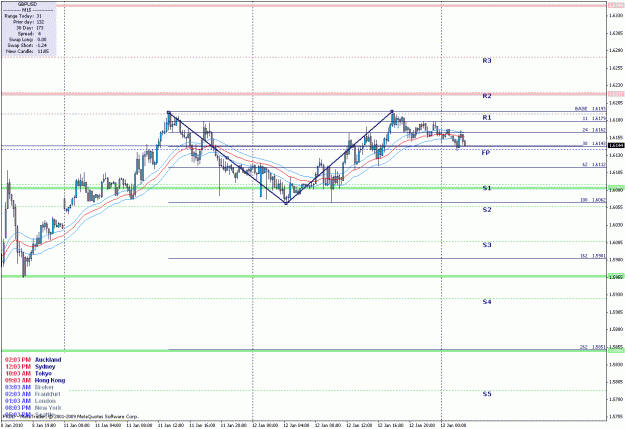Image resolution: width=625 pixels, height=429 pixels.
Task: Click the Hong Kong session clock entry
Action: [35, 380]
